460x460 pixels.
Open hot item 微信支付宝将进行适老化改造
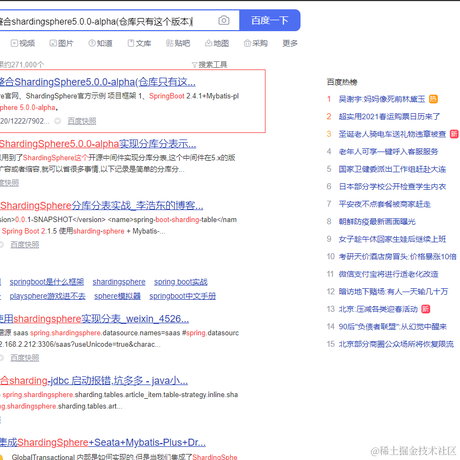(x=389, y=274)
